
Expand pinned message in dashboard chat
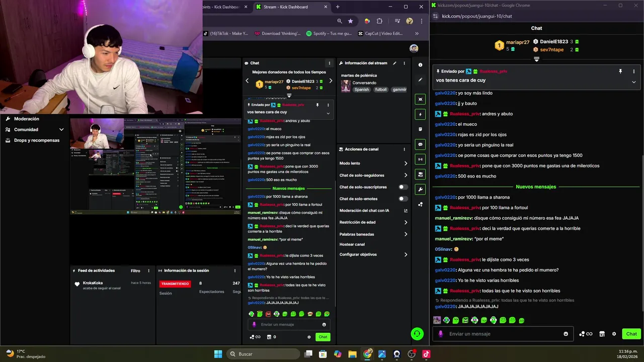click(x=328, y=113)
